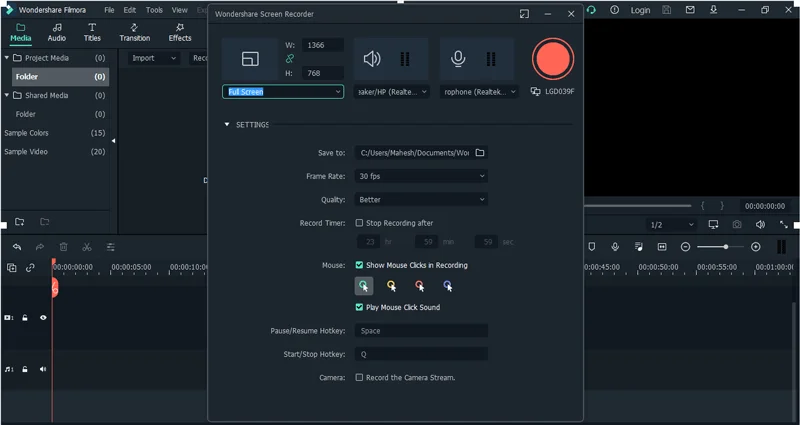Toggle the microphone icon in recorder
Screen dimensions: 800x425
[458, 59]
